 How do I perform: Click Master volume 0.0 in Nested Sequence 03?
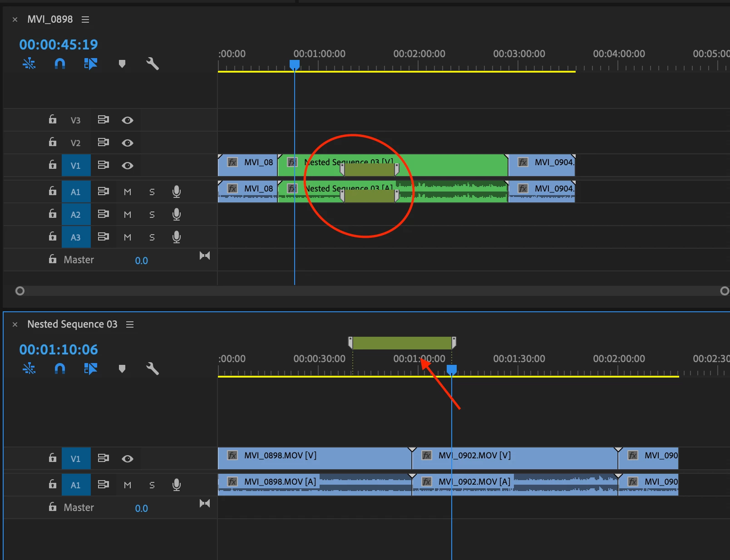pyautogui.click(x=142, y=508)
